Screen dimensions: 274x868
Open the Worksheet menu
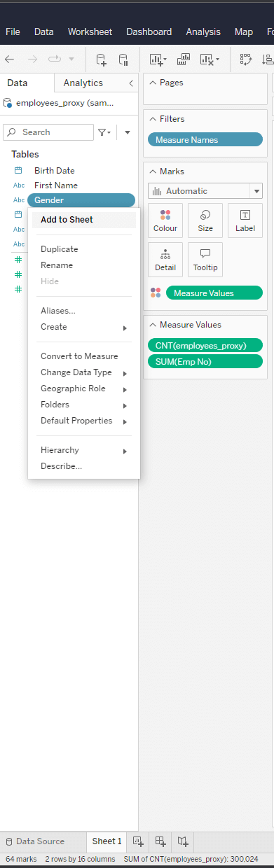point(90,31)
